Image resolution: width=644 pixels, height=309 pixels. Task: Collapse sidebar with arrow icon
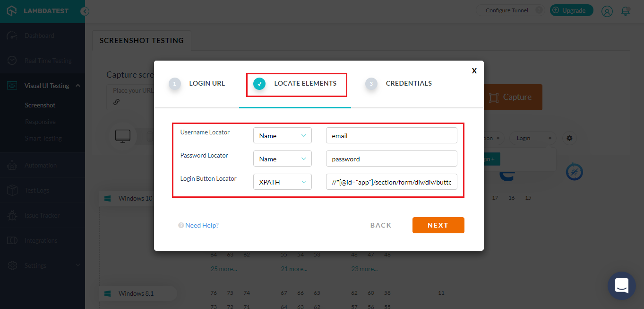click(x=85, y=11)
